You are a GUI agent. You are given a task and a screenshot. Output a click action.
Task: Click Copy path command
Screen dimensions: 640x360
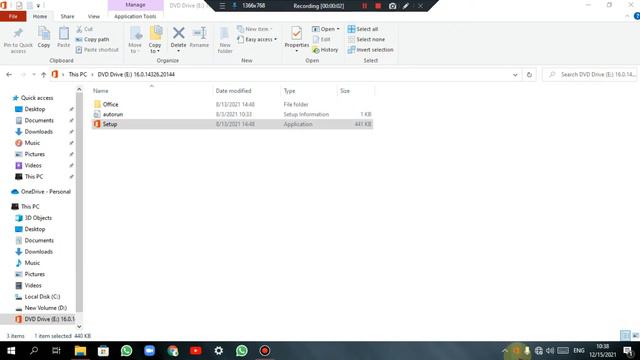point(93,40)
